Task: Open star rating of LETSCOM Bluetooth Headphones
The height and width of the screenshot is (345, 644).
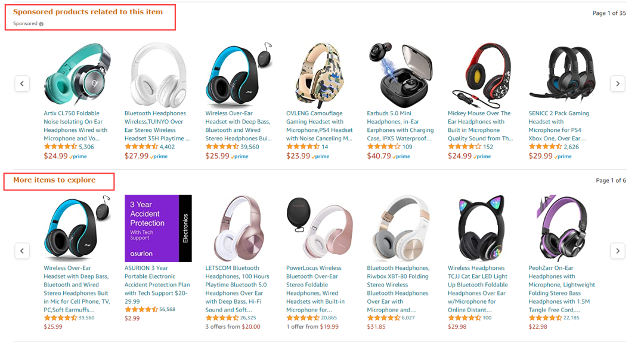Action: 222,318
